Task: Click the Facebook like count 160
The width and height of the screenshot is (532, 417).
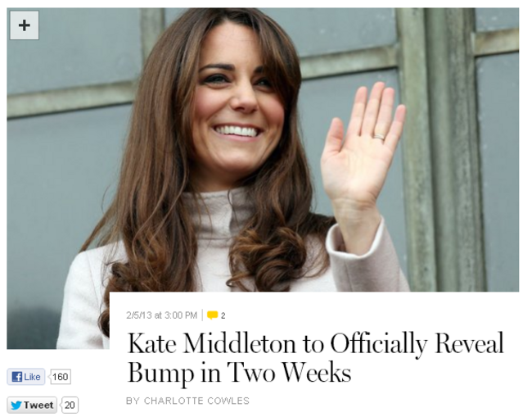Action: [61, 377]
